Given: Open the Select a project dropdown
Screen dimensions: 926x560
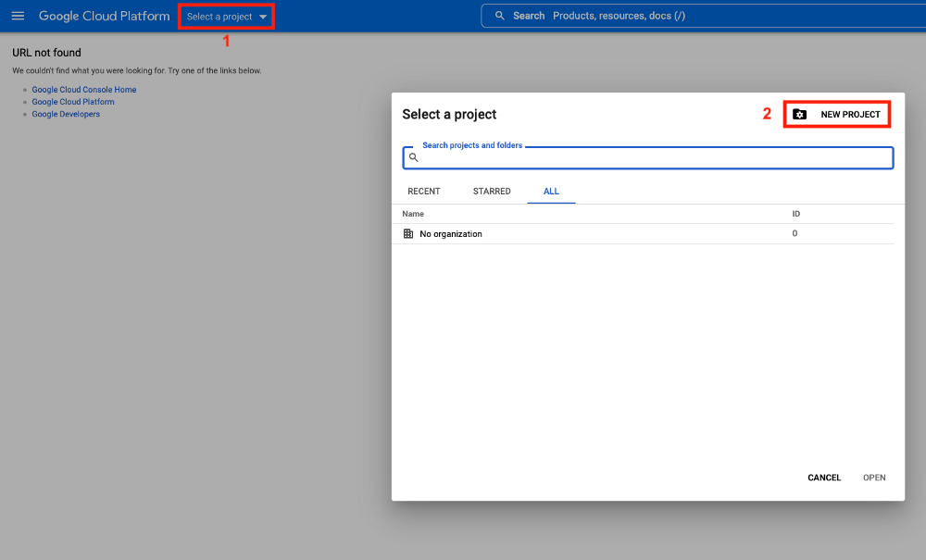Looking at the screenshot, I should click(x=226, y=17).
